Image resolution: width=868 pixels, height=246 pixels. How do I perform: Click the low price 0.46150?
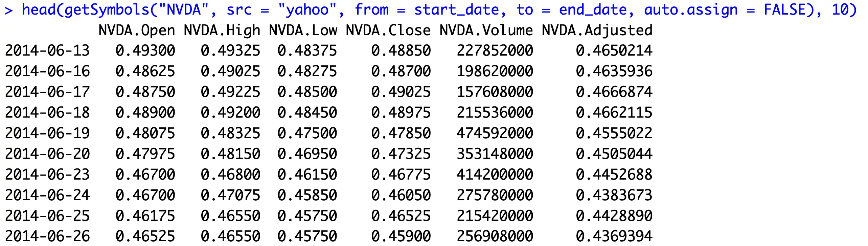[x=307, y=175]
